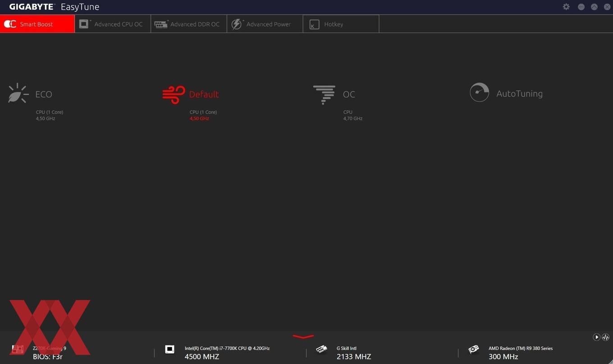Minimize the EasyTune window
The height and width of the screenshot is (364, 613).
[581, 7]
